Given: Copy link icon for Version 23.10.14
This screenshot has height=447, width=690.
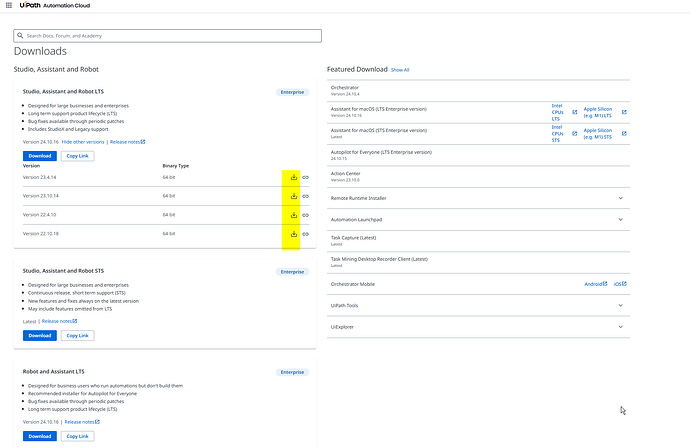Looking at the screenshot, I should point(306,196).
